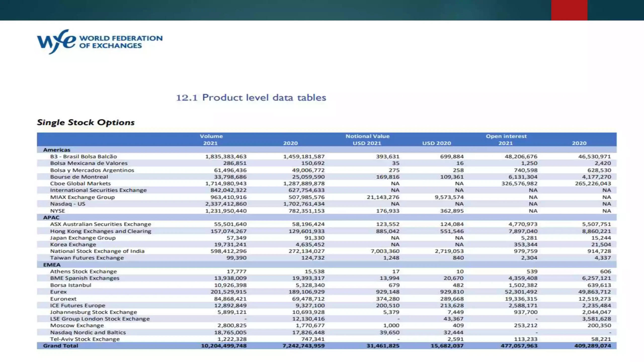
Task: Click the B3 volume value 1,835,383,463
Action: 226,157
